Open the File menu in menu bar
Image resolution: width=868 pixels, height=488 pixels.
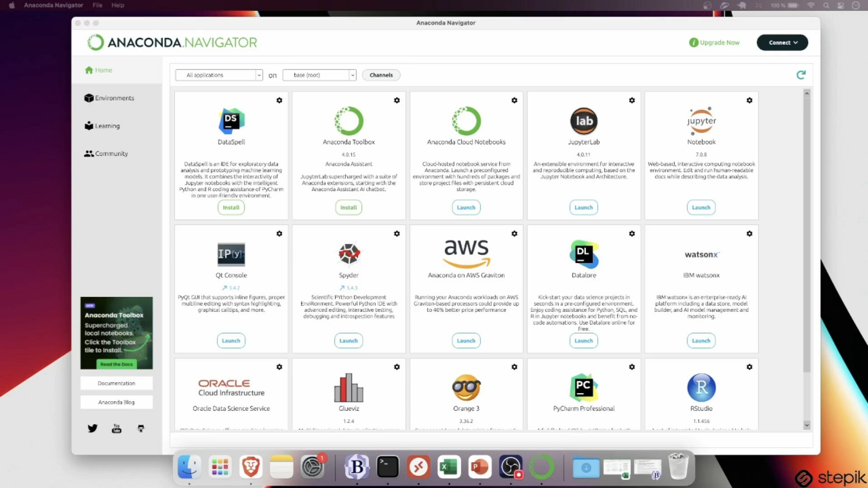(x=97, y=5)
